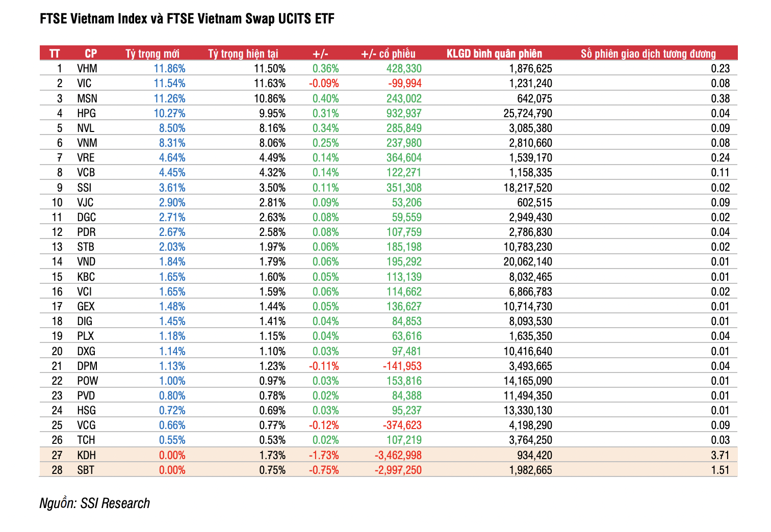Select the POW ticker cell
The width and height of the screenshot is (771, 532).
[x=88, y=381]
